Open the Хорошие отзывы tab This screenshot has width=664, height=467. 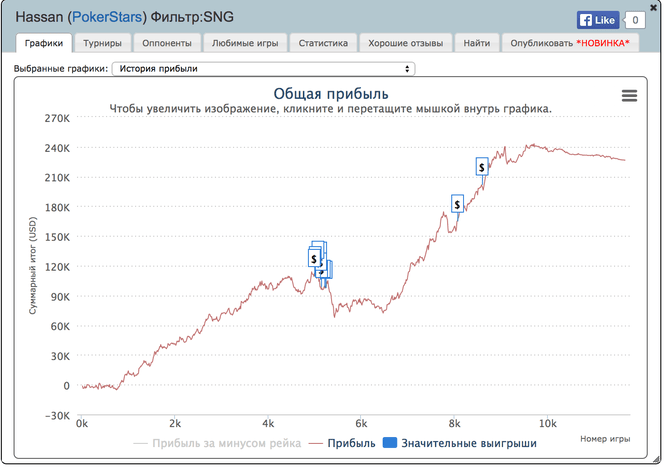(405, 43)
